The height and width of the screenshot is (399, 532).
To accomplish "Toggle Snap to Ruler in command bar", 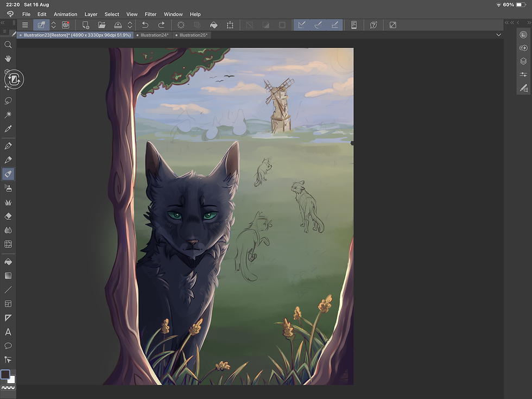I will click(x=302, y=25).
